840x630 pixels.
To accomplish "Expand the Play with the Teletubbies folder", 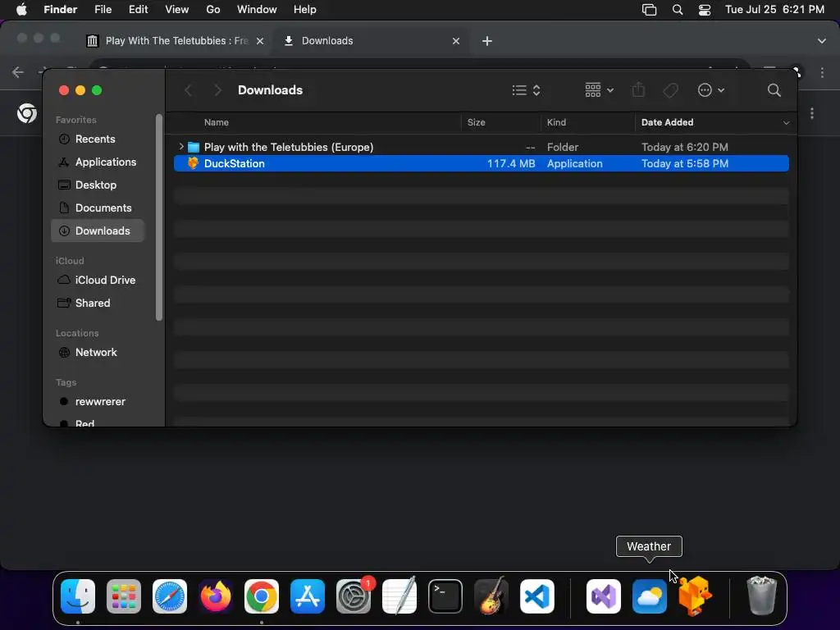I will pos(181,147).
